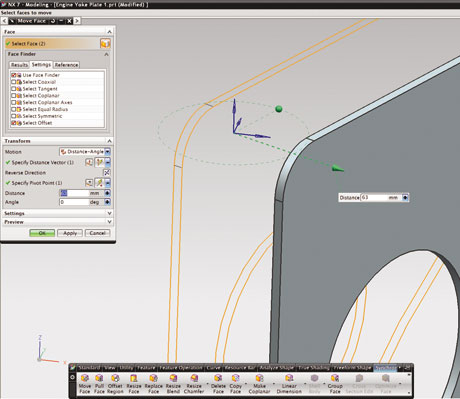The width and height of the screenshot is (460, 399).
Task: Switch to the Results tab
Action: coord(19,65)
